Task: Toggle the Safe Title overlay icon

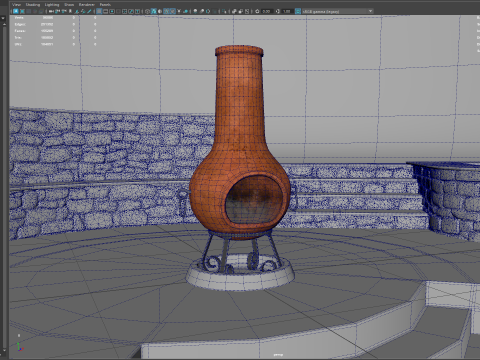Action: (x=137, y=11)
